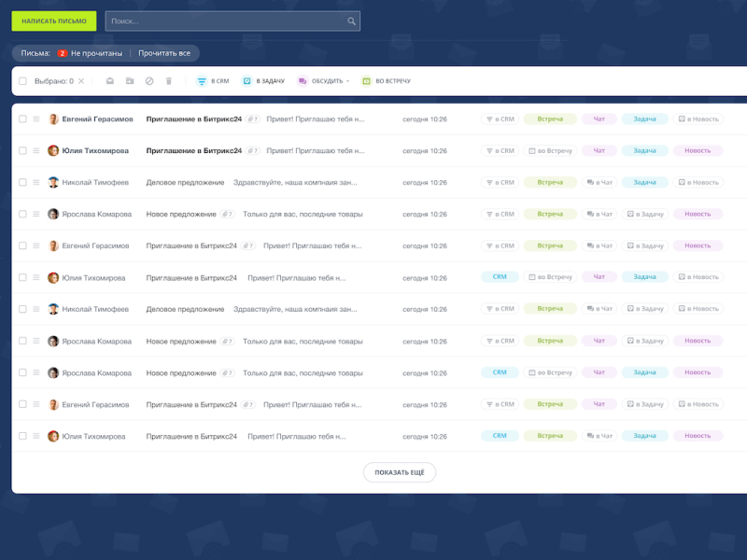
Task: Click avatar of unread Евгений Герасимов
Action: point(53,119)
